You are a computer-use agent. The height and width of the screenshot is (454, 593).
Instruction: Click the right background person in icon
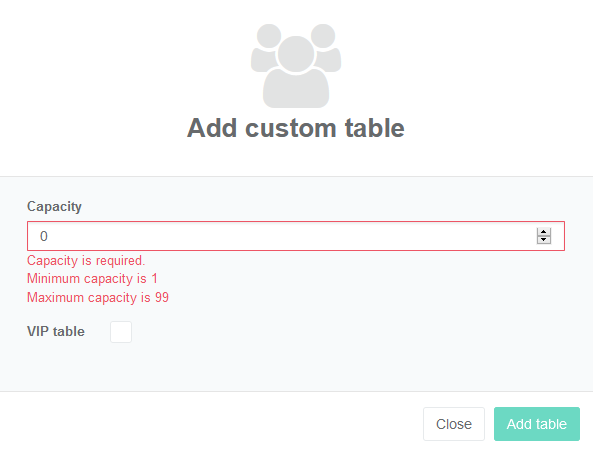tap(326, 48)
